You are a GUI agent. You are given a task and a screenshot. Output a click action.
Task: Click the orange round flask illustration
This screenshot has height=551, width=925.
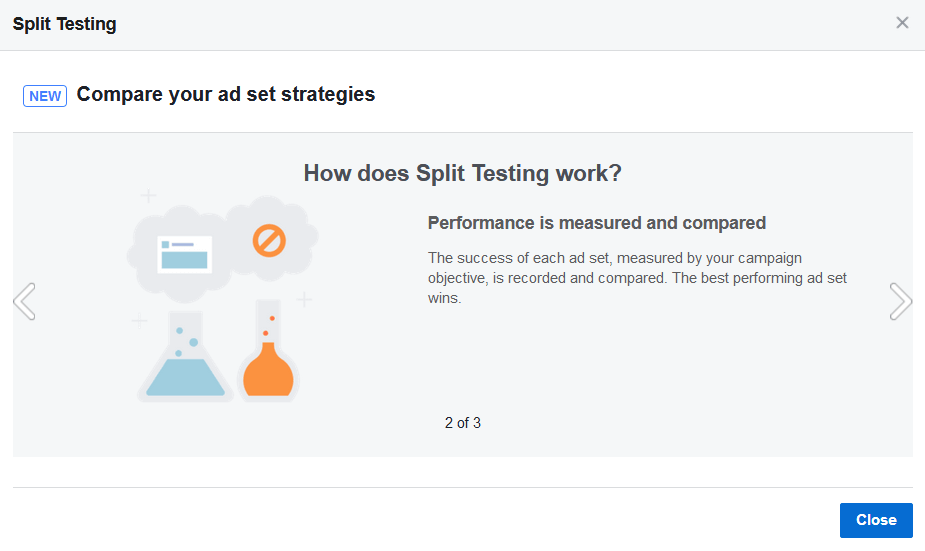click(268, 350)
